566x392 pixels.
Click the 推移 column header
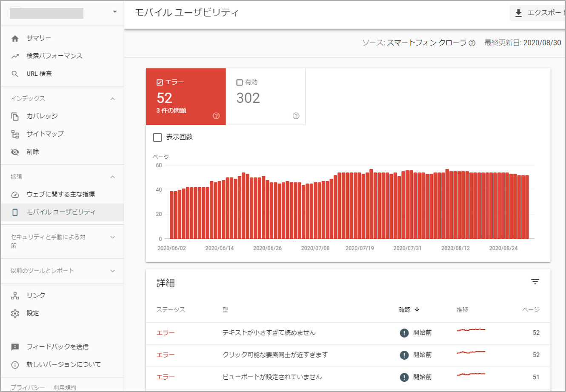[463, 310]
